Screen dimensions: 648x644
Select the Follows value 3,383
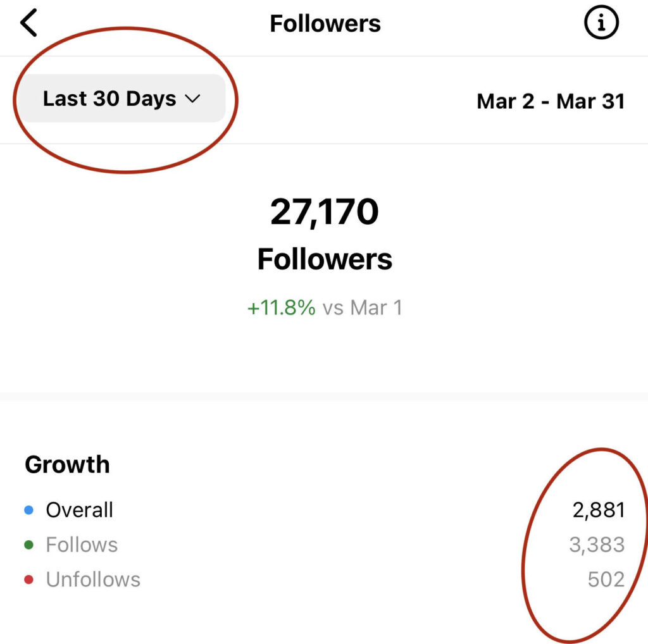(x=597, y=545)
